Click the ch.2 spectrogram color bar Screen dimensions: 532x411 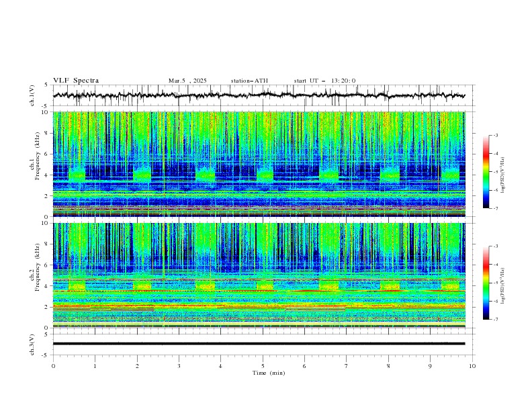(486, 283)
